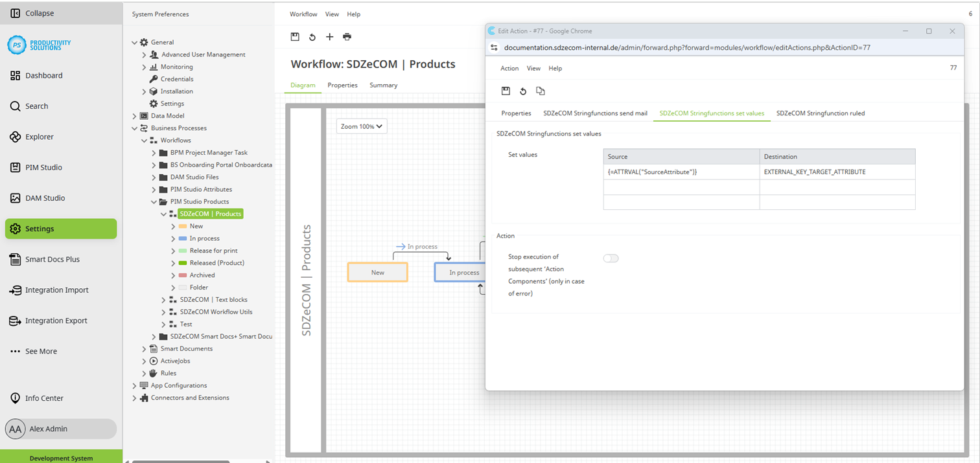Screen dimensions: 980x463
Task: Click the tree panel horizontal scrollbar
Action: [x=181, y=462]
